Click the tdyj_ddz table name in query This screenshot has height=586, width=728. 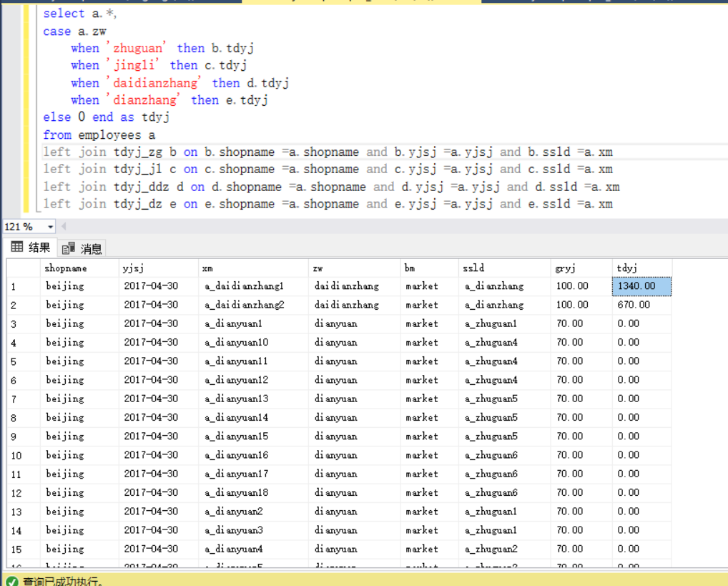pyautogui.click(x=141, y=187)
